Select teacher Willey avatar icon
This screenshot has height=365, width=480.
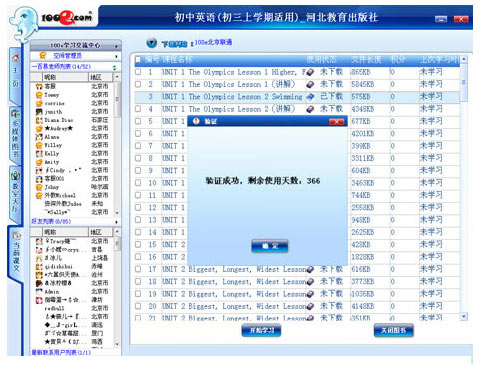coord(39,145)
